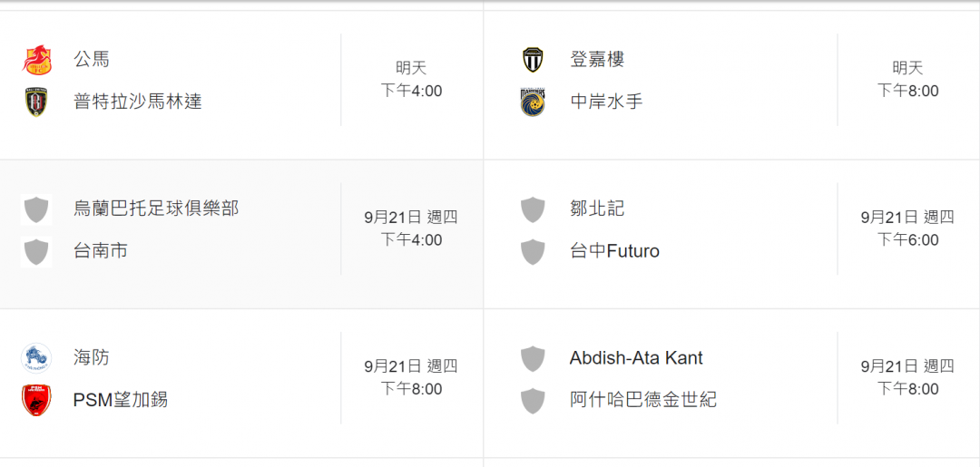The width and height of the screenshot is (980, 467).
Task: Click the gray placeholder shield beside 台南市
Action: [36, 251]
